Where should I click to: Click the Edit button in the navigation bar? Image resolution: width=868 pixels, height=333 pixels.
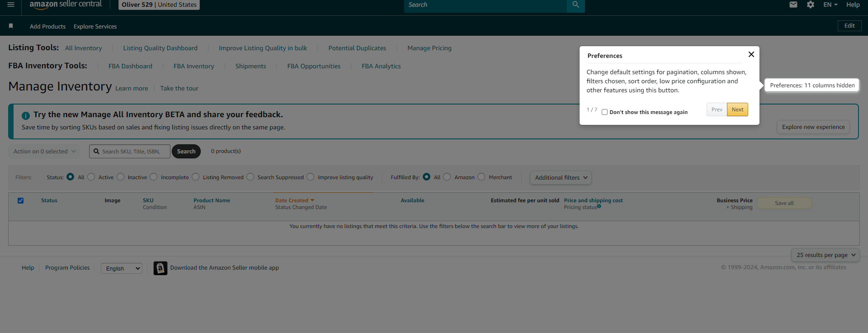(849, 26)
